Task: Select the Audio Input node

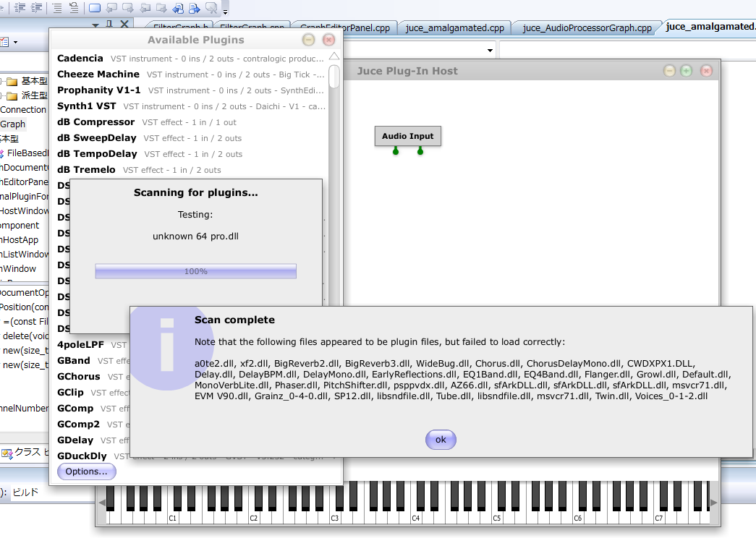Action: 407,136
